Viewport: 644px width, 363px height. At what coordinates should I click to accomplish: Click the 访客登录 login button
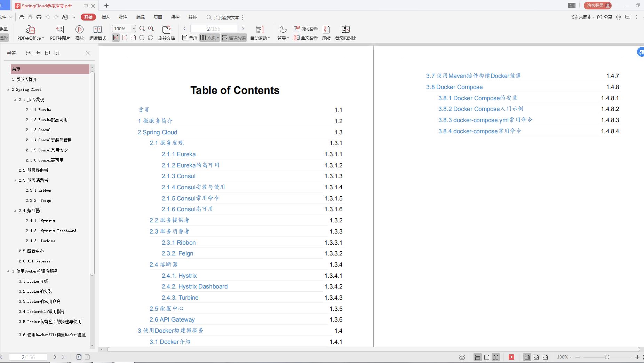point(598,5)
